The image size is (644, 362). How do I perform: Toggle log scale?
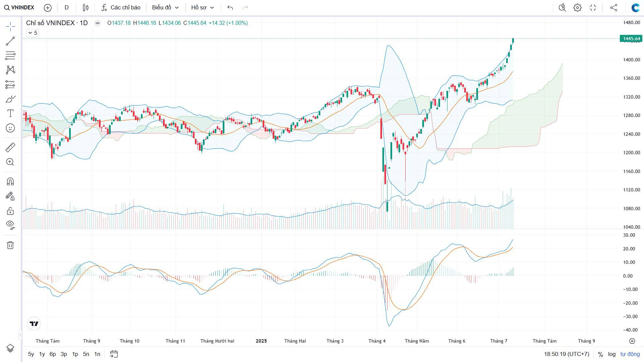(611, 354)
